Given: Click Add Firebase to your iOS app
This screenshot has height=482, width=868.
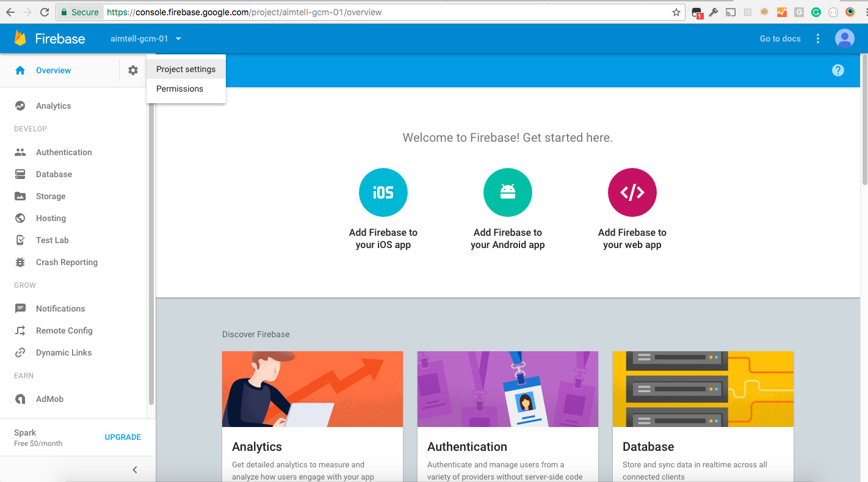Looking at the screenshot, I should [383, 238].
